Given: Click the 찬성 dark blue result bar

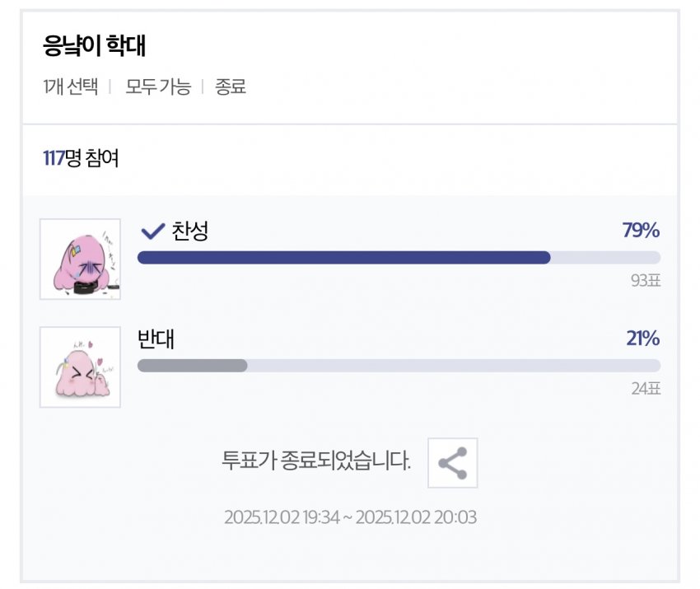Looking at the screenshot, I should click(x=343, y=258).
